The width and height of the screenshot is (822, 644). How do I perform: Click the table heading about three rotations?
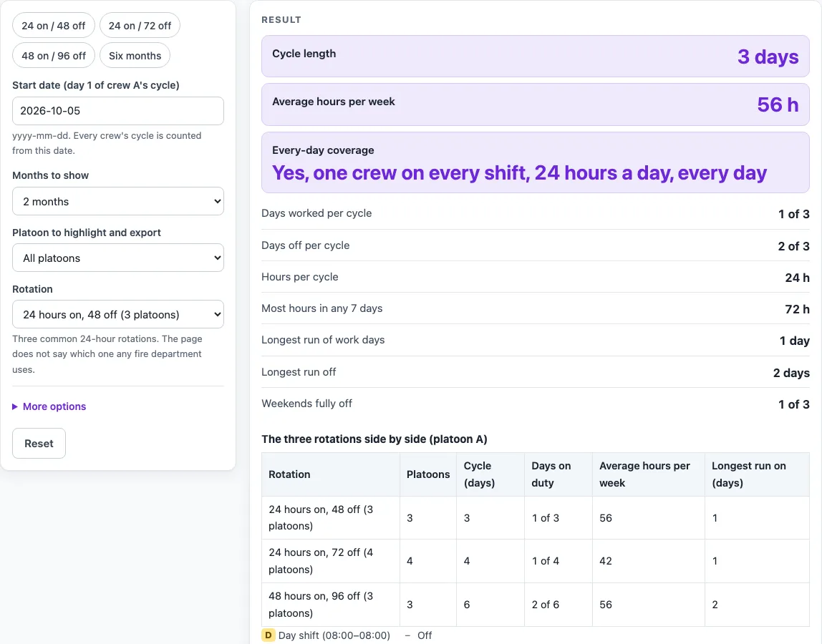[374, 439]
